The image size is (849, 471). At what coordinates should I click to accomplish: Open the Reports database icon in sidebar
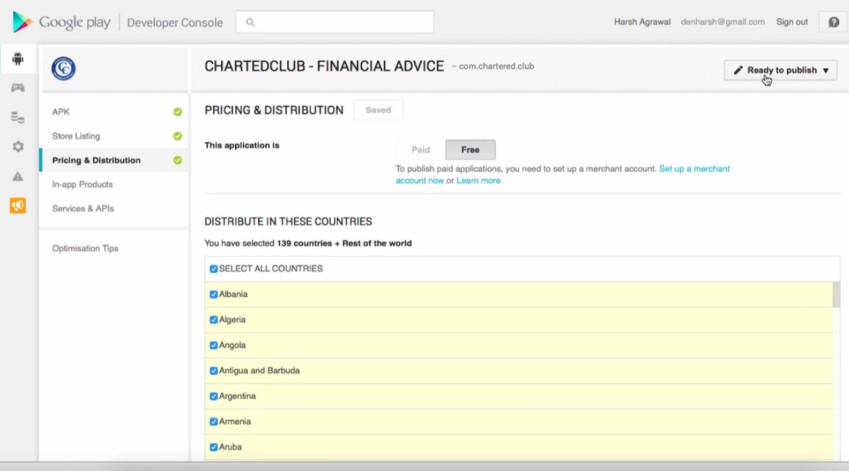pos(18,117)
